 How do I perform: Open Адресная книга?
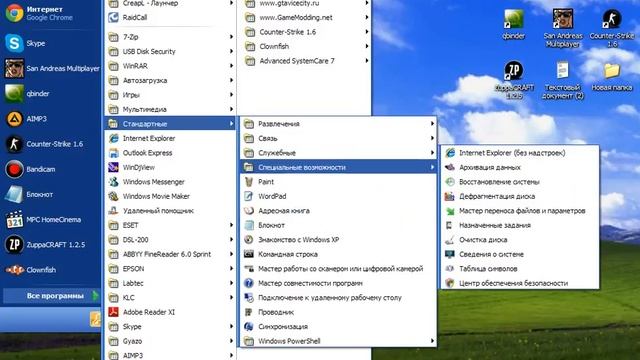pyautogui.click(x=338, y=211)
